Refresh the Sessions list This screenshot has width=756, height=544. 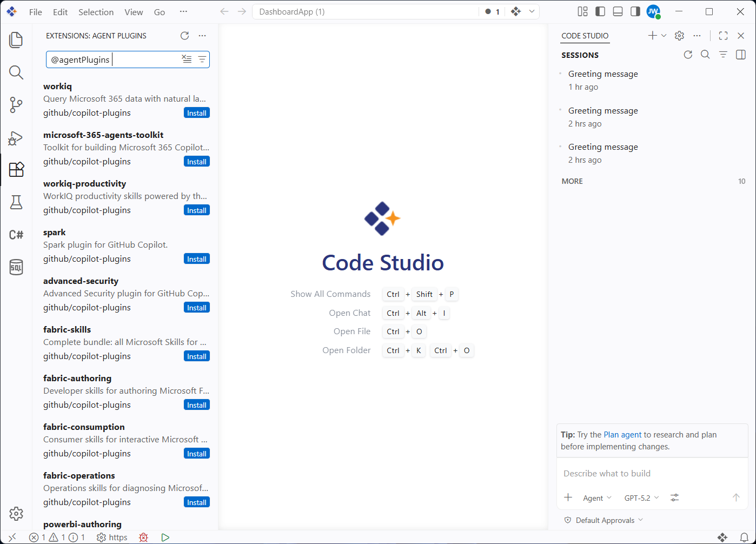click(688, 55)
